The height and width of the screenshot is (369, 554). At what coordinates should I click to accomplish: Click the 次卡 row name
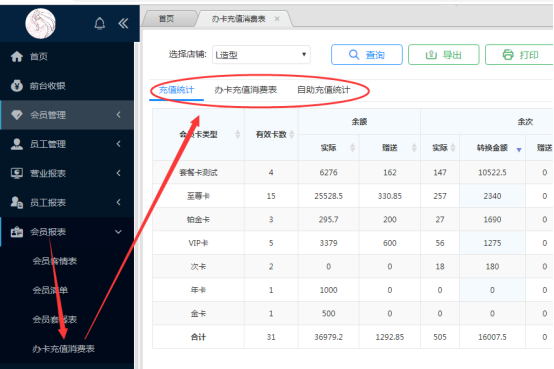(x=198, y=266)
